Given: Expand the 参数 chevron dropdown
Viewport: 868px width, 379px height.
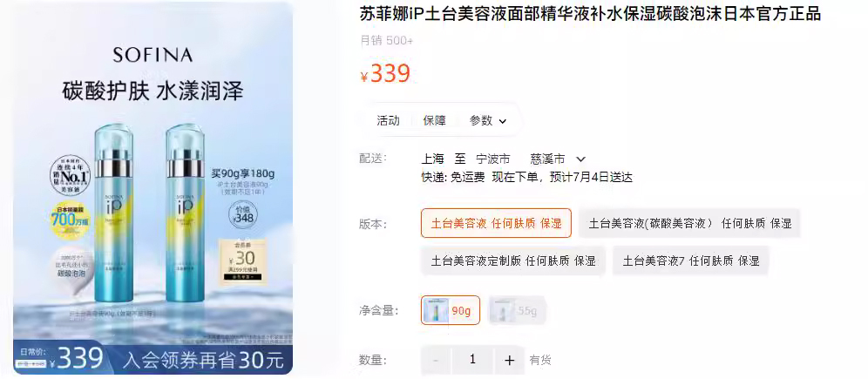Looking at the screenshot, I should [503, 121].
